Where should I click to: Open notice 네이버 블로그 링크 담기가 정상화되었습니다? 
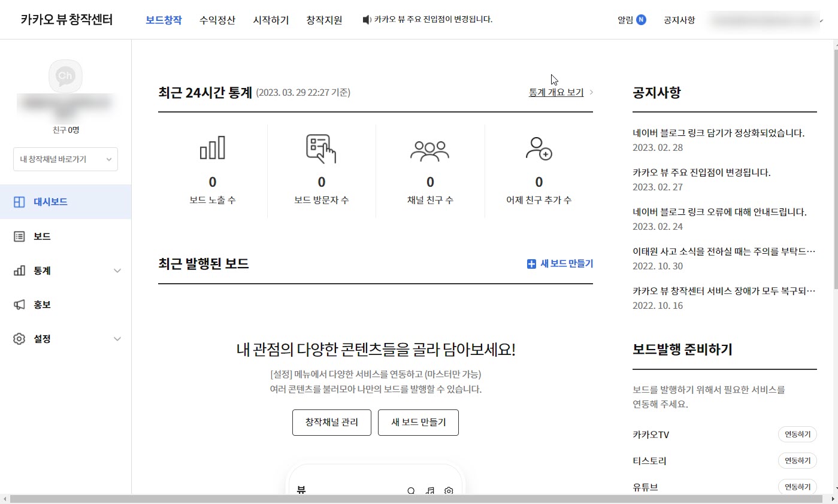tap(719, 133)
